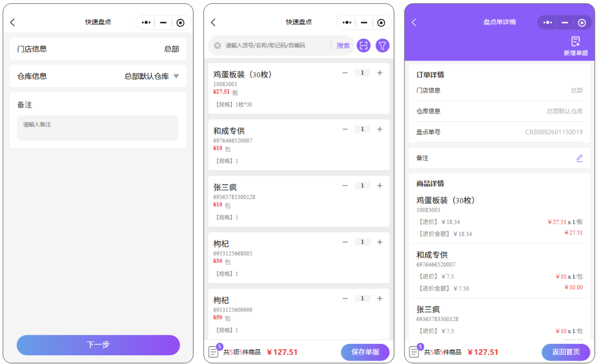Edit the 备注 with the pencil icon
The image size is (597, 364).
pos(579,158)
